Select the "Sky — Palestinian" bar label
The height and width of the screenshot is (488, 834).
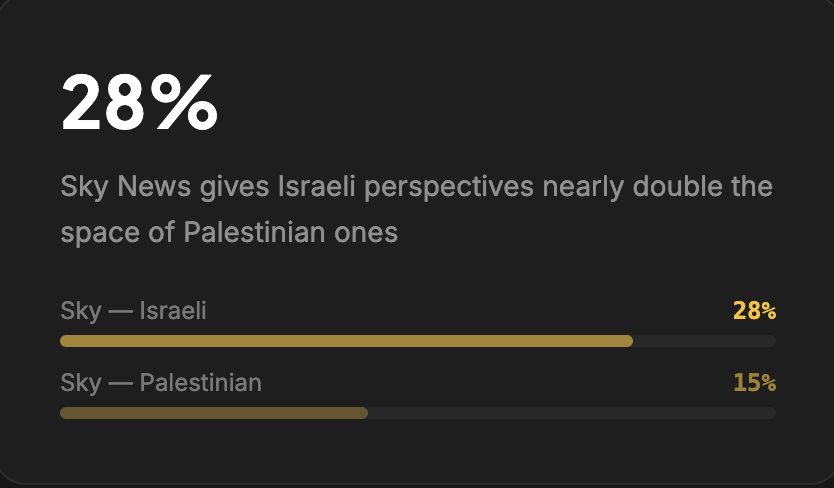coord(161,383)
